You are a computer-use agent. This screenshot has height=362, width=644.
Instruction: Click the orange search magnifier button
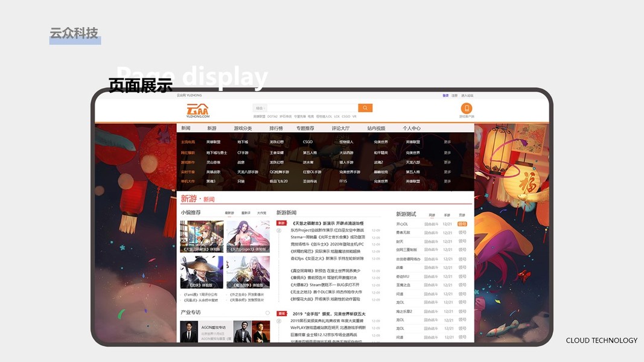tap(365, 108)
